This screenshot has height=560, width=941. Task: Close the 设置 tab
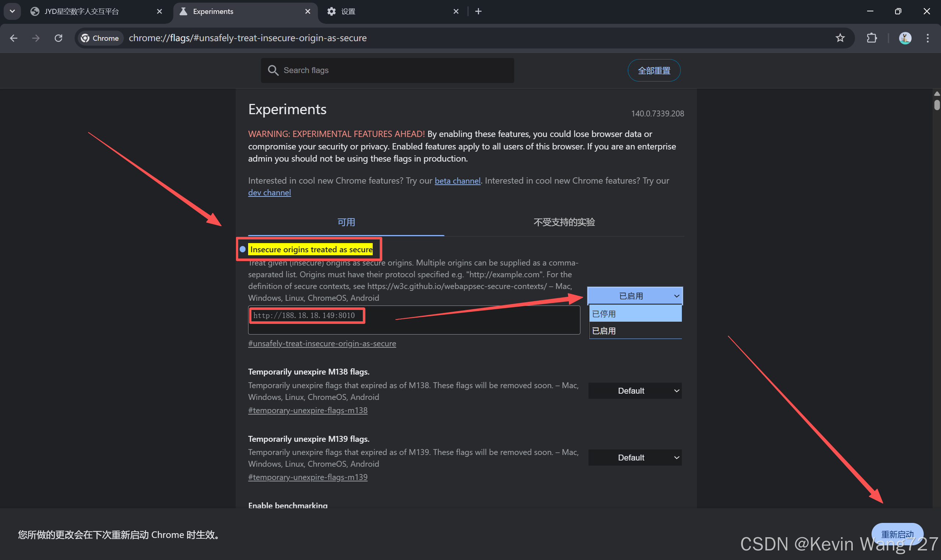[456, 11]
